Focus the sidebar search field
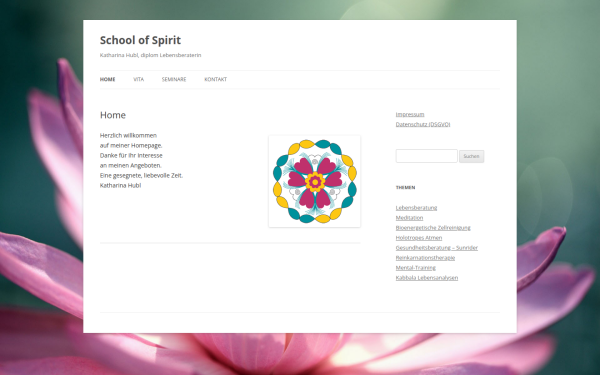This screenshot has width=600, height=375. (426, 156)
